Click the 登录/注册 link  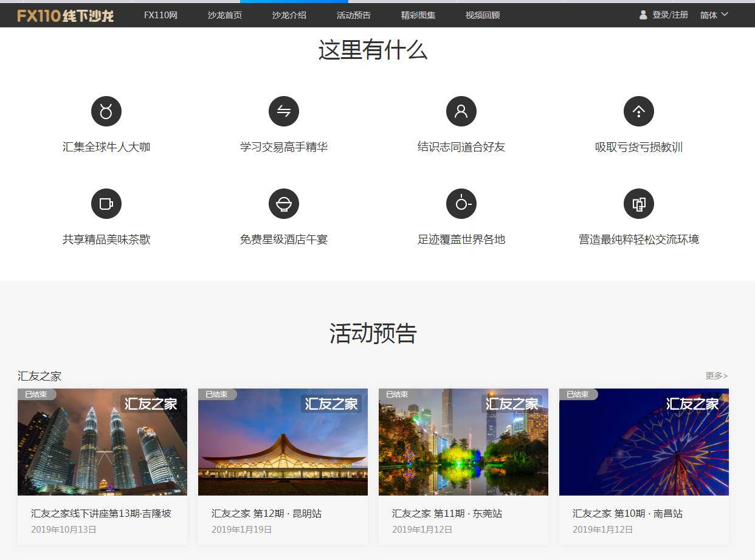tap(670, 15)
